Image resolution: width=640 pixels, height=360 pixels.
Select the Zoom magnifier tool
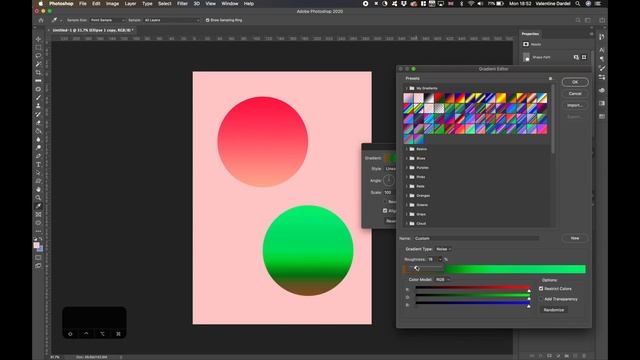coord(38,198)
